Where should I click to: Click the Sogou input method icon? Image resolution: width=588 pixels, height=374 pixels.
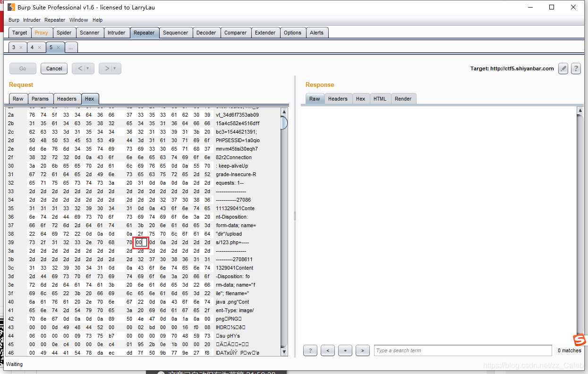(x=579, y=340)
